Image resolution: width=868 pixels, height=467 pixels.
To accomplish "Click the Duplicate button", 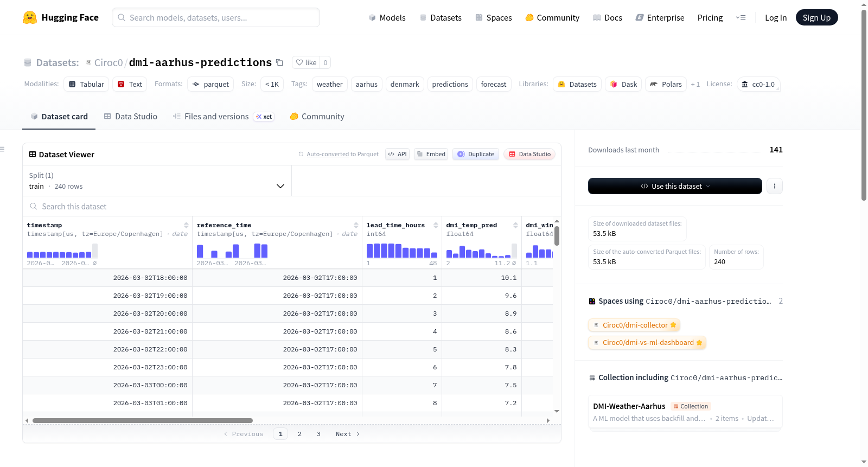I will [476, 154].
